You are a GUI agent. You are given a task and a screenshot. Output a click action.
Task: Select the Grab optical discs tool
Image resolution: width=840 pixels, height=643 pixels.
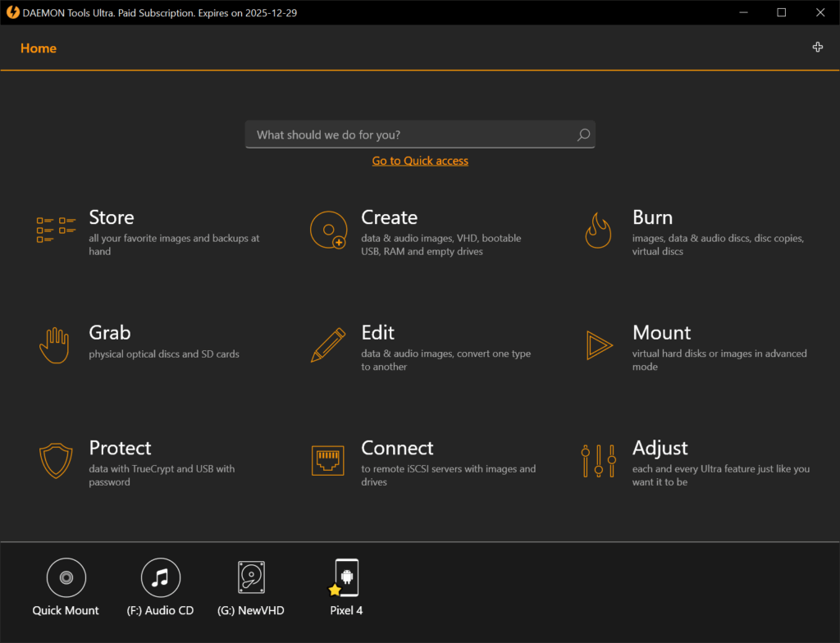109,333
